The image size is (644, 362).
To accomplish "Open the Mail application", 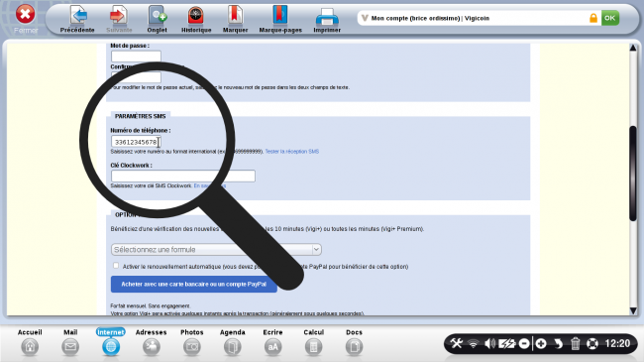I will click(x=70, y=342).
